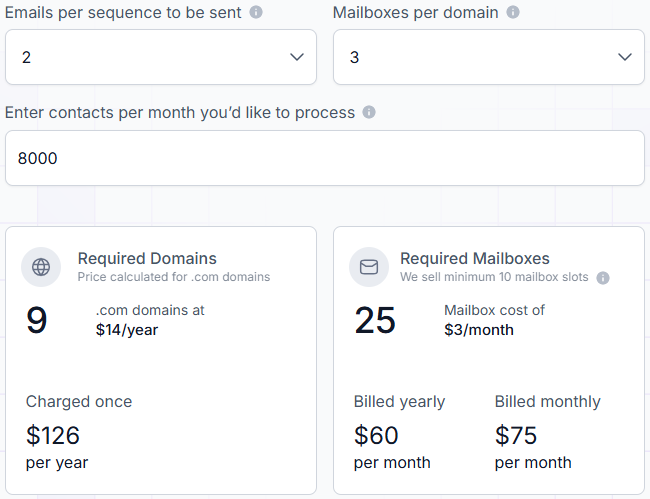Click the 'Required Mailboxes' heading

475,258
